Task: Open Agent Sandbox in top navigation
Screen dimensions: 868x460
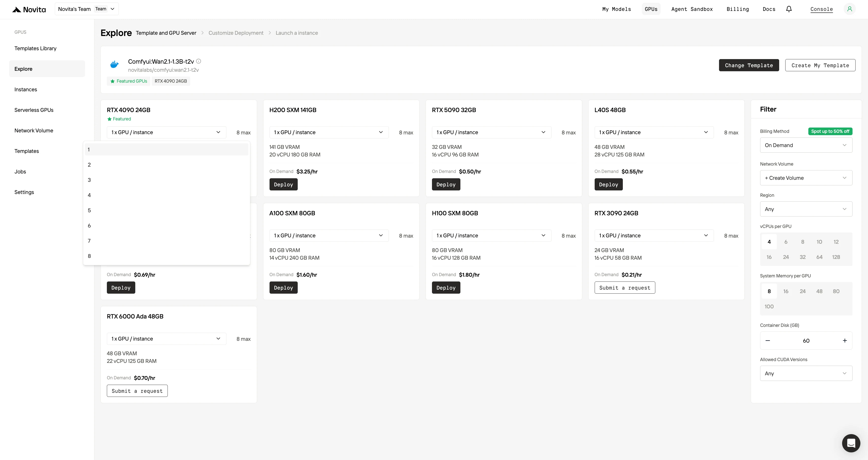Action: point(692,9)
